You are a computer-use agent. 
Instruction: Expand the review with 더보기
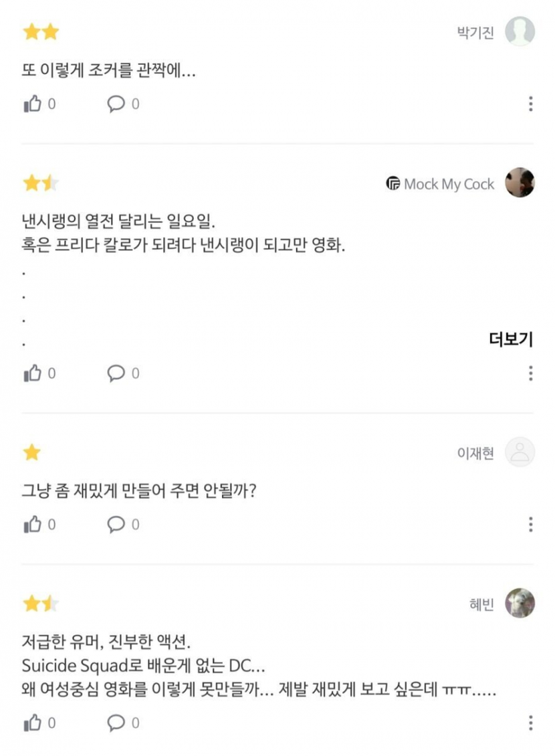tap(511, 339)
